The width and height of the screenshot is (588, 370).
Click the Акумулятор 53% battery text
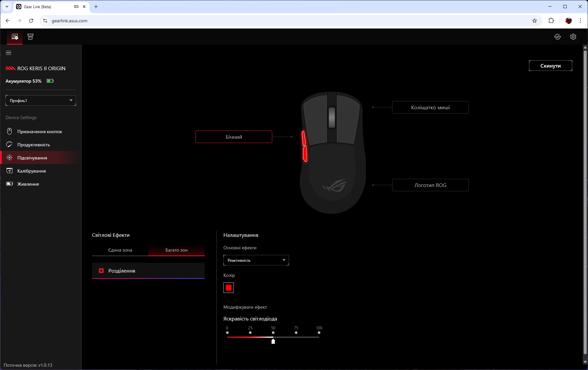[x=24, y=81]
